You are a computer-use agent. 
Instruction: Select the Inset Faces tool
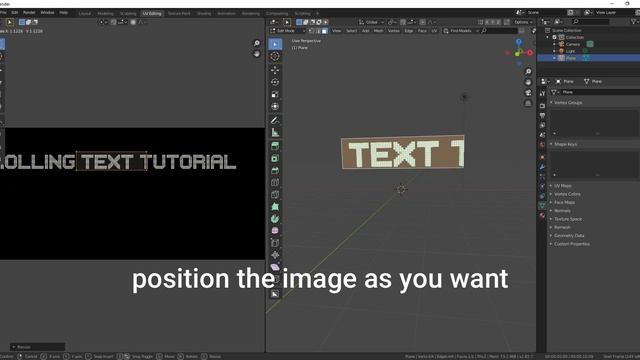275,158
